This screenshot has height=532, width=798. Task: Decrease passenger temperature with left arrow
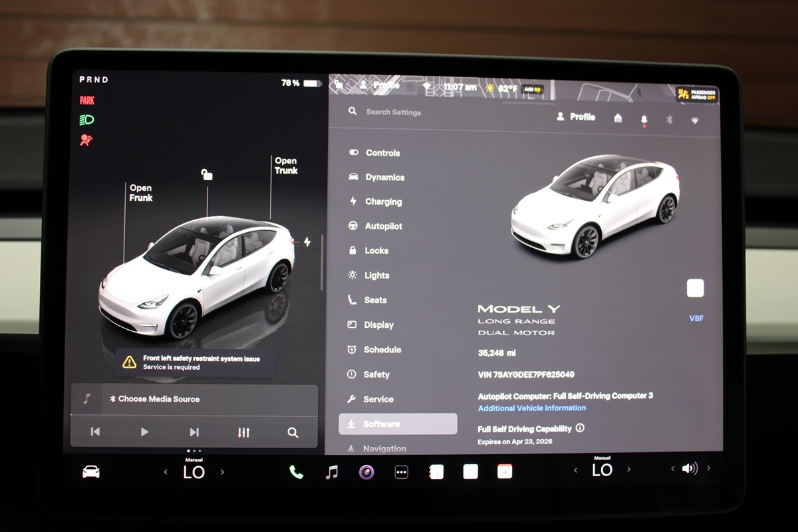576,470
